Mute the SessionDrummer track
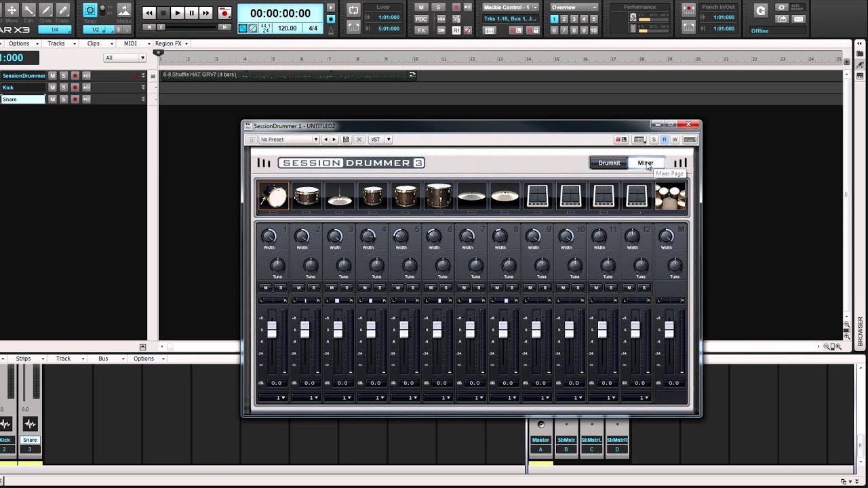Viewport: 868px width, 488px height. (52, 76)
